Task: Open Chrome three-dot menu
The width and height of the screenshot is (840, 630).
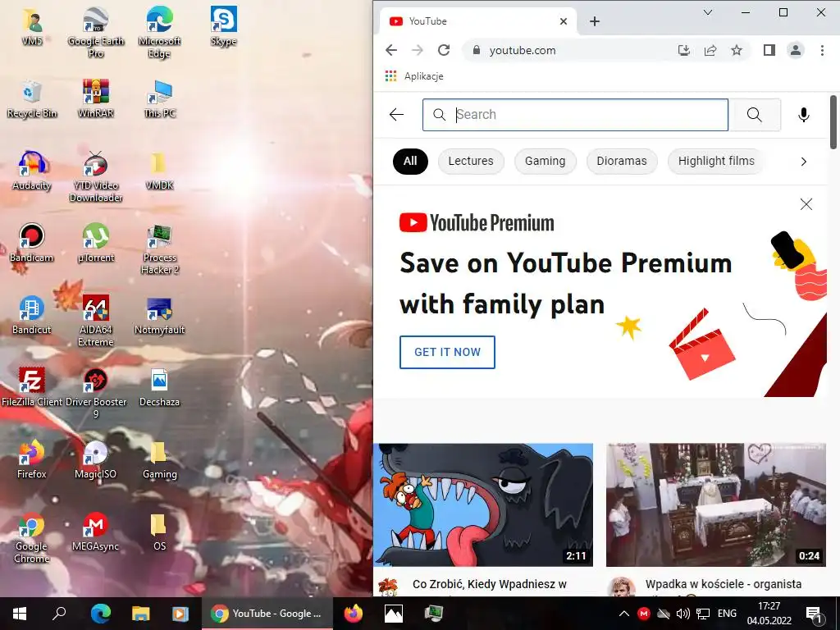Action: [822, 50]
